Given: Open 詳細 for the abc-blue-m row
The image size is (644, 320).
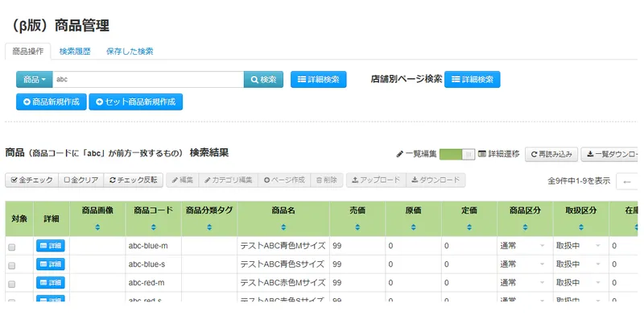Looking at the screenshot, I should tap(51, 246).
